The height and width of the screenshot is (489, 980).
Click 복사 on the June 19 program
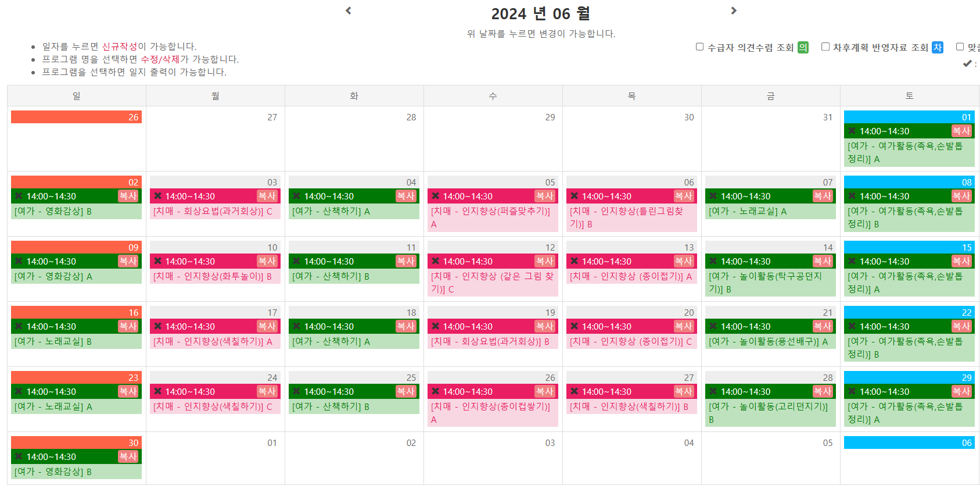(545, 326)
